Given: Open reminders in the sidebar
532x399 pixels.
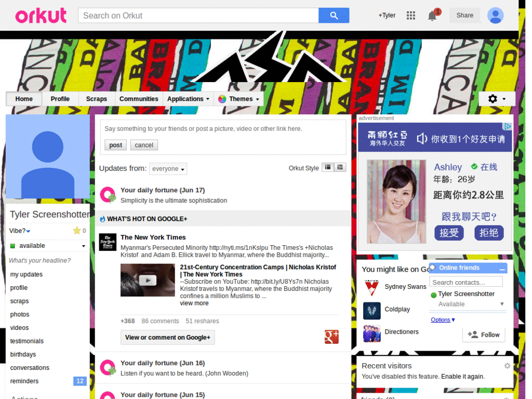Looking at the screenshot, I should click(24, 381).
